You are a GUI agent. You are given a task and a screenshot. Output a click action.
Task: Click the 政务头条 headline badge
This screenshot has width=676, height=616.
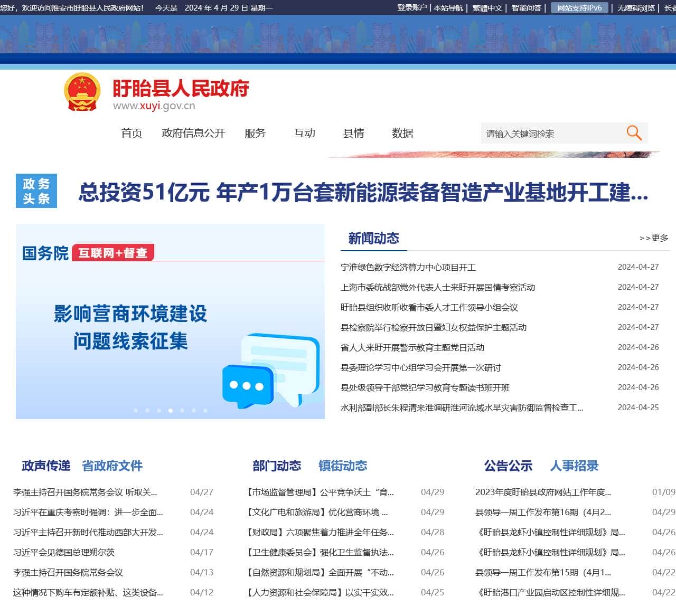tap(36, 192)
